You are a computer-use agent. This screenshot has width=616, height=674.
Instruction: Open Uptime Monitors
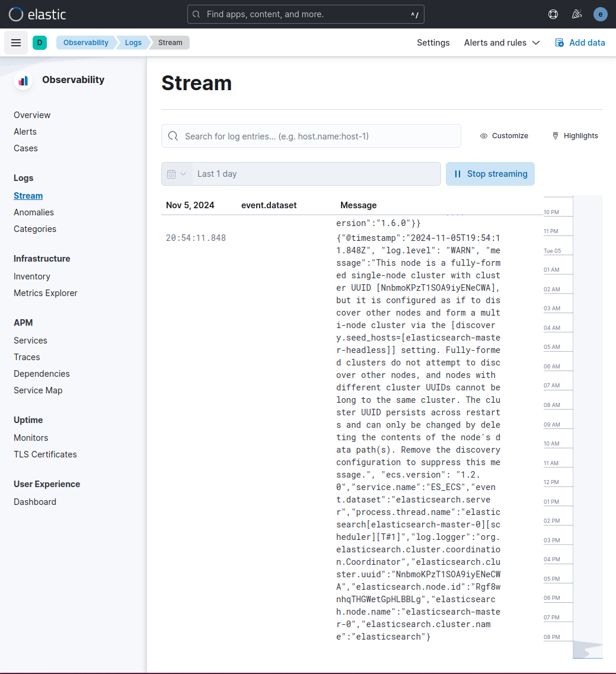pos(30,438)
